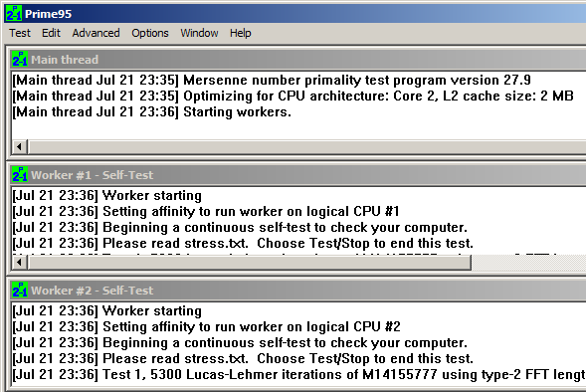586x392 pixels.
Task: Click the 'Optimizing for CPU architecture: Core 2' line
Action: [x=293, y=97]
